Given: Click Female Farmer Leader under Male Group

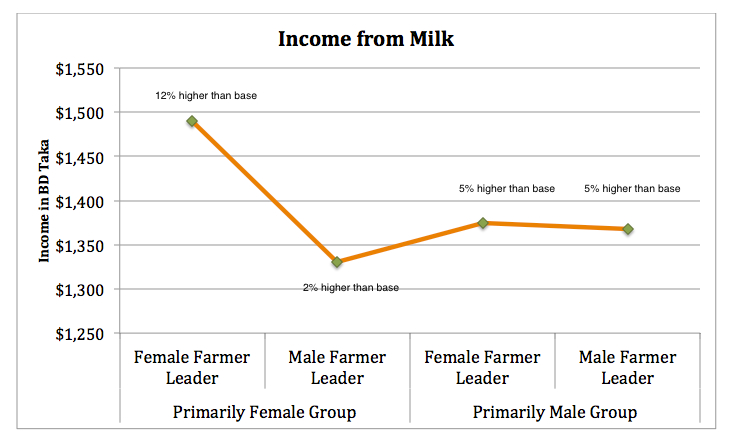Looking at the screenshot, I should 482,367.
